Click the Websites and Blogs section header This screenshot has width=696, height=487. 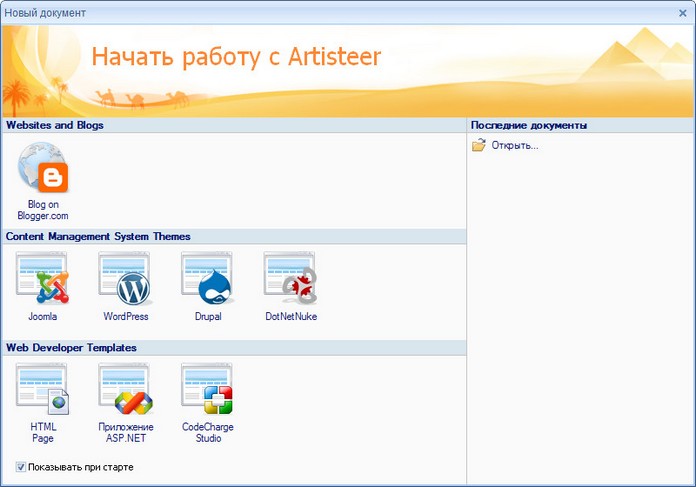tap(55, 125)
